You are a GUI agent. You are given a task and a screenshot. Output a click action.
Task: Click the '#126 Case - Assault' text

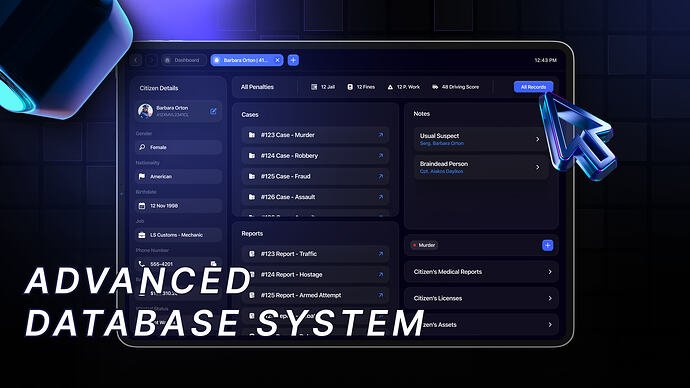coord(288,197)
